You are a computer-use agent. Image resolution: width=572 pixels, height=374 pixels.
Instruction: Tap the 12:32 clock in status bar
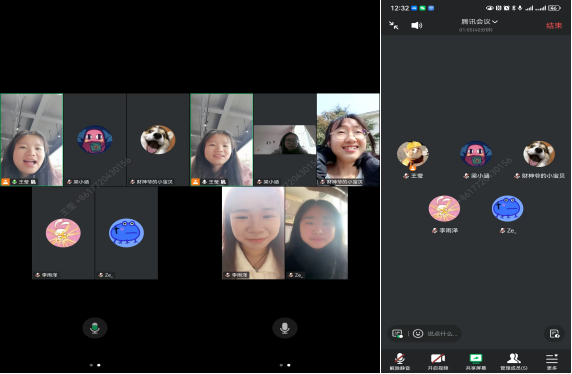pyautogui.click(x=399, y=8)
